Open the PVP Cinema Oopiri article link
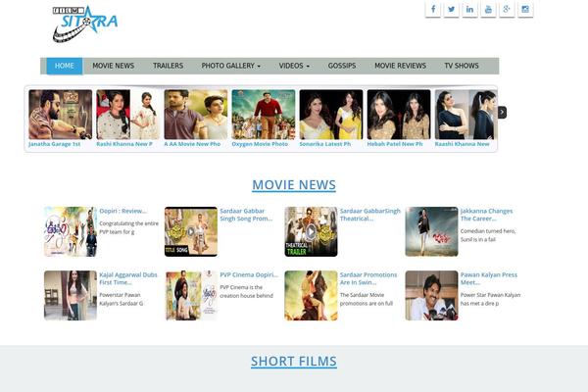This screenshot has width=588, height=392. [x=249, y=275]
